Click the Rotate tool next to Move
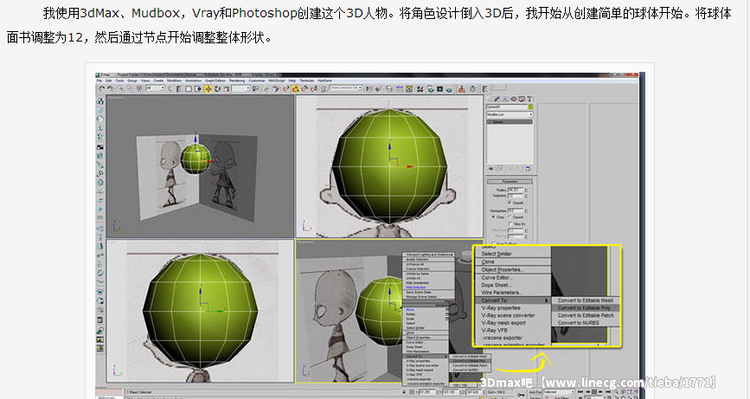Image resolution: width=750 pixels, height=399 pixels. [x=218, y=89]
